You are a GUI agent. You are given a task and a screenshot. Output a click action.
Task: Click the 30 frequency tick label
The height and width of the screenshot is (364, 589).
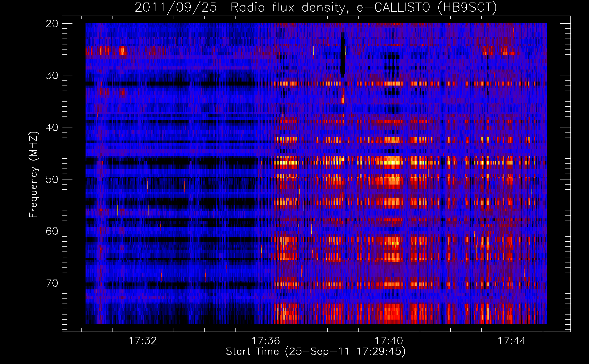[x=52, y=75]
